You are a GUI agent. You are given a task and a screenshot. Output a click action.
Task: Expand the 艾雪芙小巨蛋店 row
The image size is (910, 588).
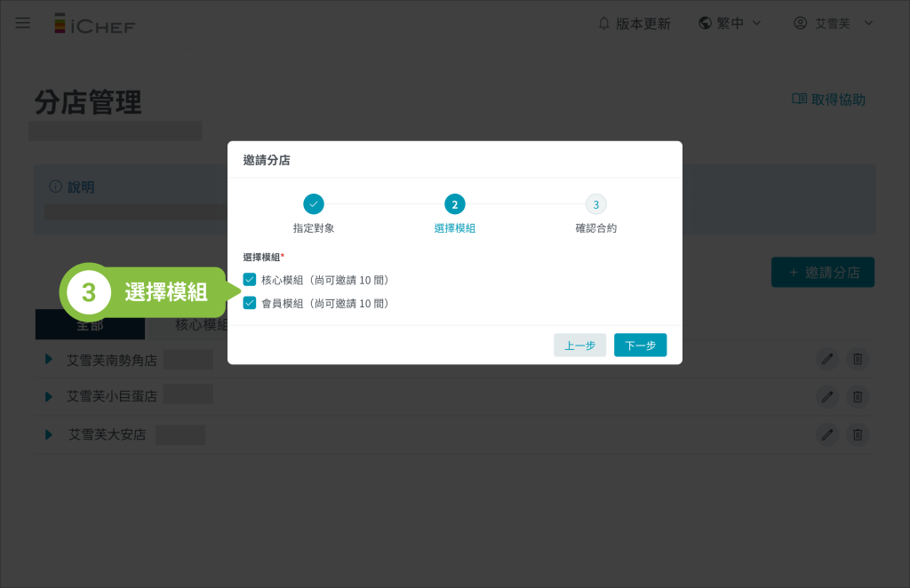tap(49, 396)
